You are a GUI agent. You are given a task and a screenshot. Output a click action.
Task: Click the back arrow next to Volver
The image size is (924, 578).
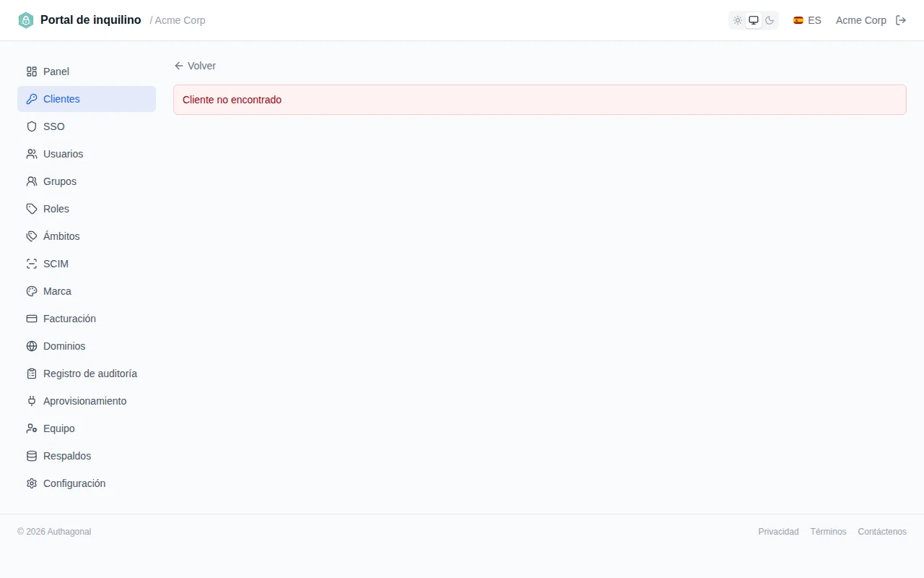[179, 66]
